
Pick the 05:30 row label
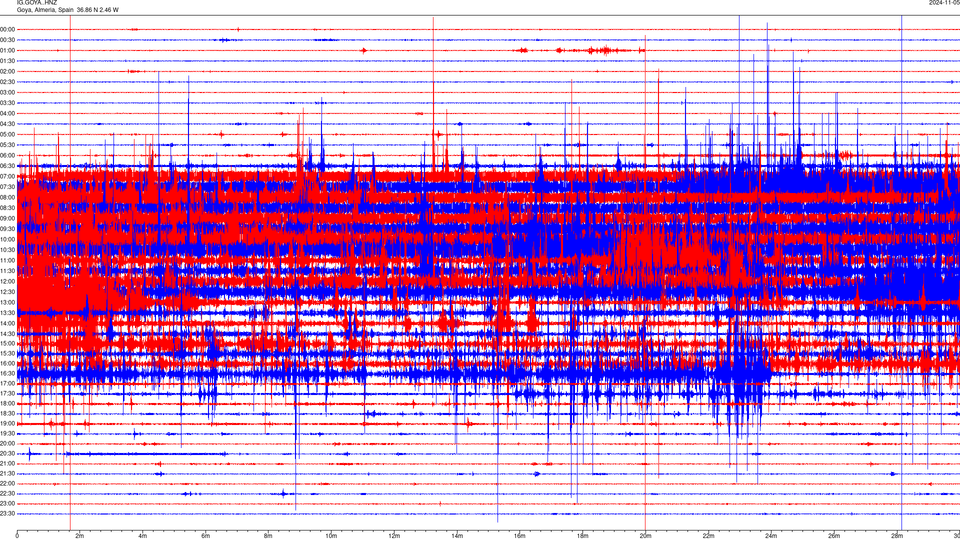[x=7, y=144]
